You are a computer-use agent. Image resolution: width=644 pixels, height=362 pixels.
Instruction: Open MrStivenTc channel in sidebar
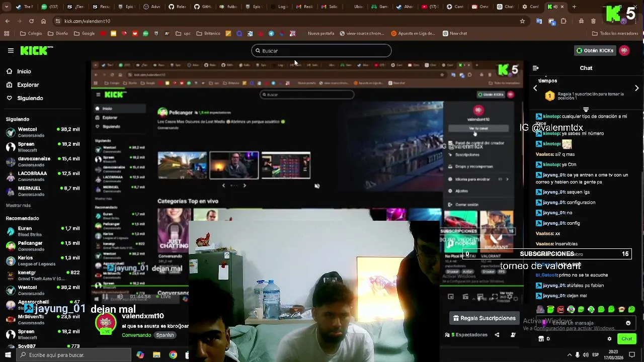click(x=42, y=319)
